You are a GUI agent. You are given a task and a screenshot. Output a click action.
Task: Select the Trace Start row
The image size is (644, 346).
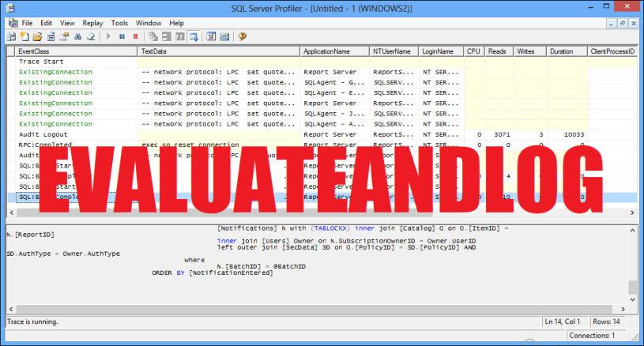(x=41, y=62)
